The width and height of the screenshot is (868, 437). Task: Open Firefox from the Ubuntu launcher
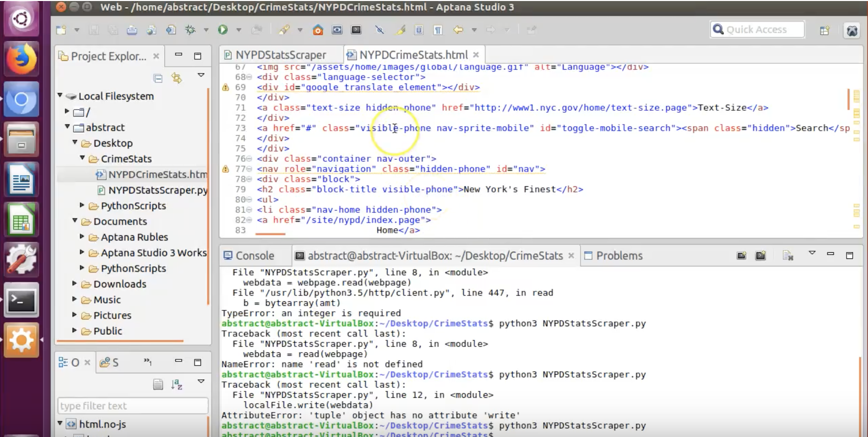click(21, 59)
